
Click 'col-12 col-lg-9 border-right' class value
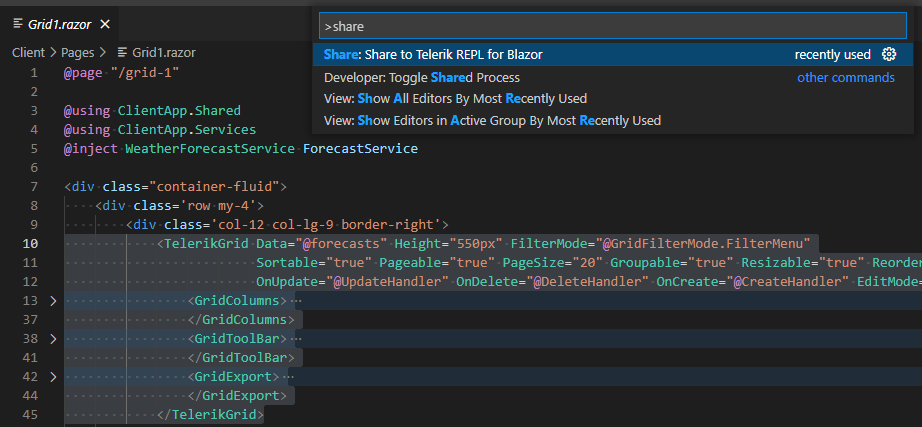tap(326, 225)
